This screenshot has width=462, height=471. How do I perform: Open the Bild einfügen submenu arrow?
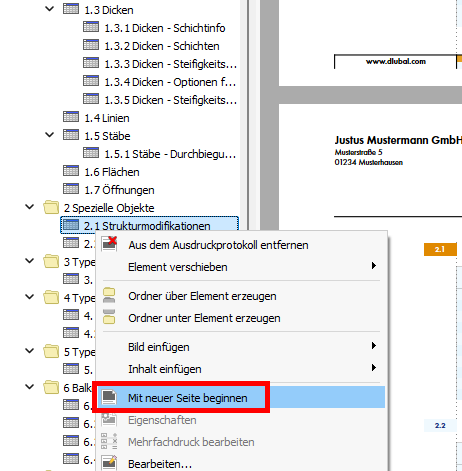(374, 346)
